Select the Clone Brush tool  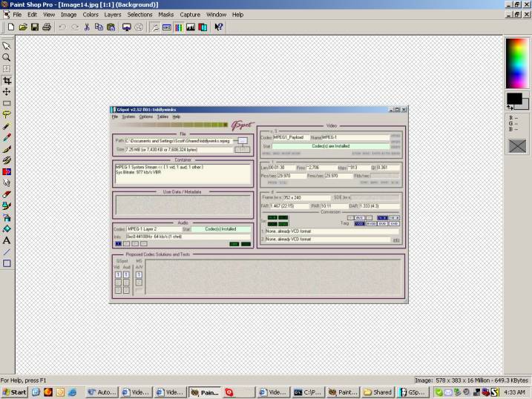tap(7, 160)
